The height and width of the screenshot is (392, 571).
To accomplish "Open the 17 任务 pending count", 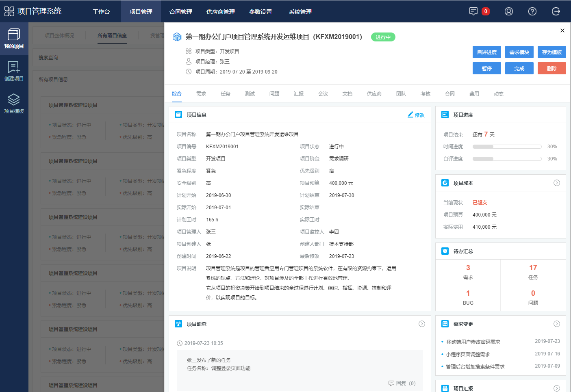I will (533, 272).
